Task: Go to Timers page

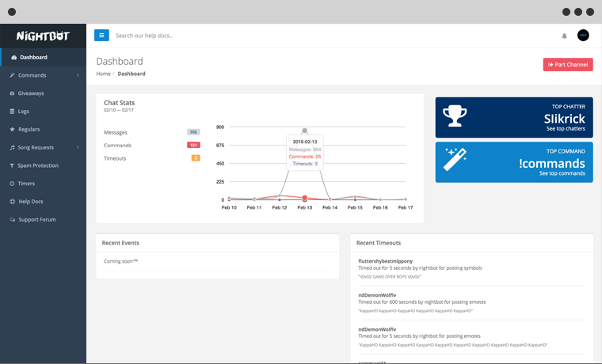Action: [x=43, y=184]
